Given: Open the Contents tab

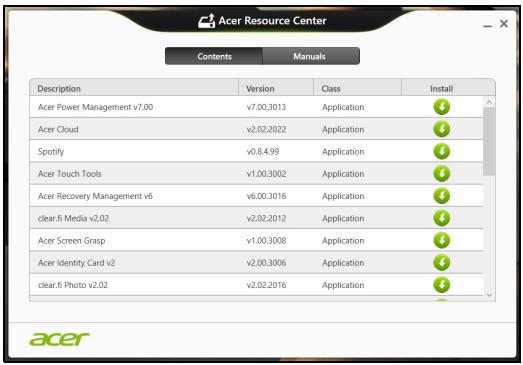Looking at the screenshot, I should click(x=214, y=56).
